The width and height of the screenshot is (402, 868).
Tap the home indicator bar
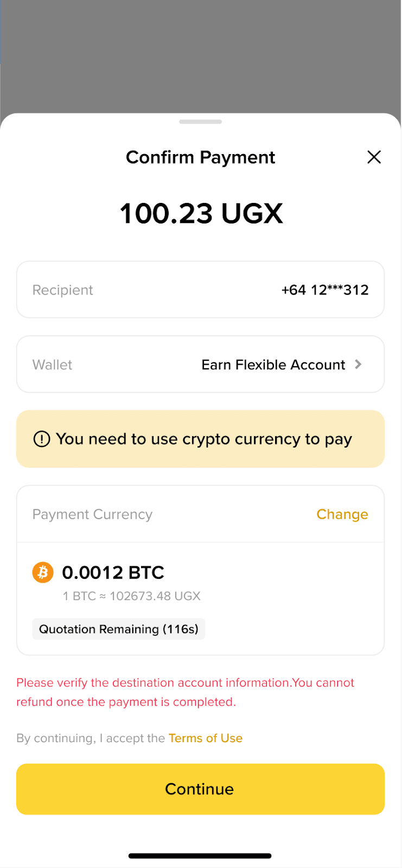click(x=200, y=856)
